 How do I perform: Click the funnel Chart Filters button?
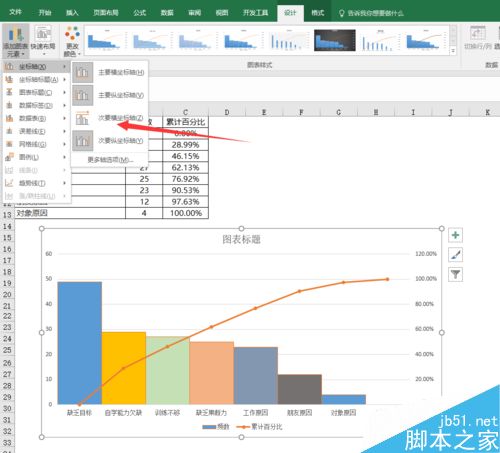point(455,275)
